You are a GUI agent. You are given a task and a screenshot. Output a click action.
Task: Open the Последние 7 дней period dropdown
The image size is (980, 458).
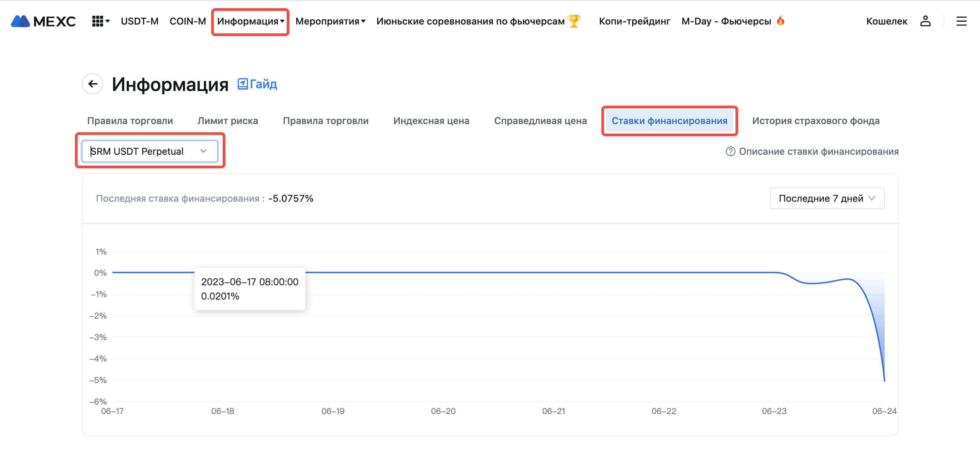pyautogui.click(x=827, y=198)
